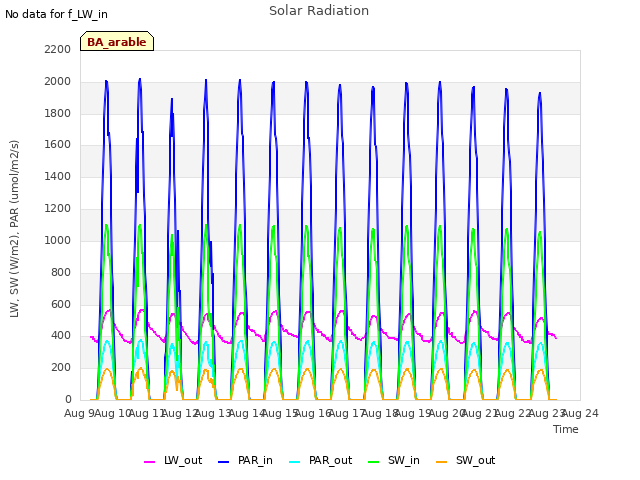Click the 'No data for f_LW_in' message
This screenshot has height=480, width=640.
point(56,14)
